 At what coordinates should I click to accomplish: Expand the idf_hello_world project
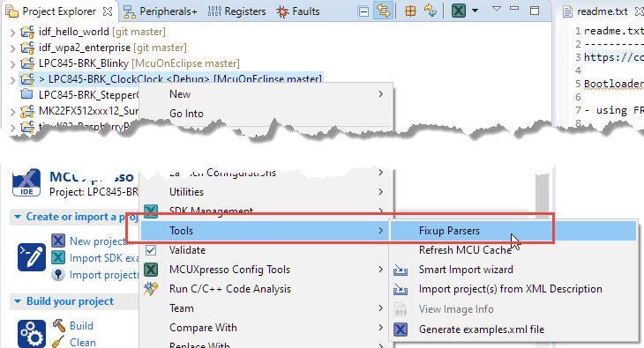(12, 32)
